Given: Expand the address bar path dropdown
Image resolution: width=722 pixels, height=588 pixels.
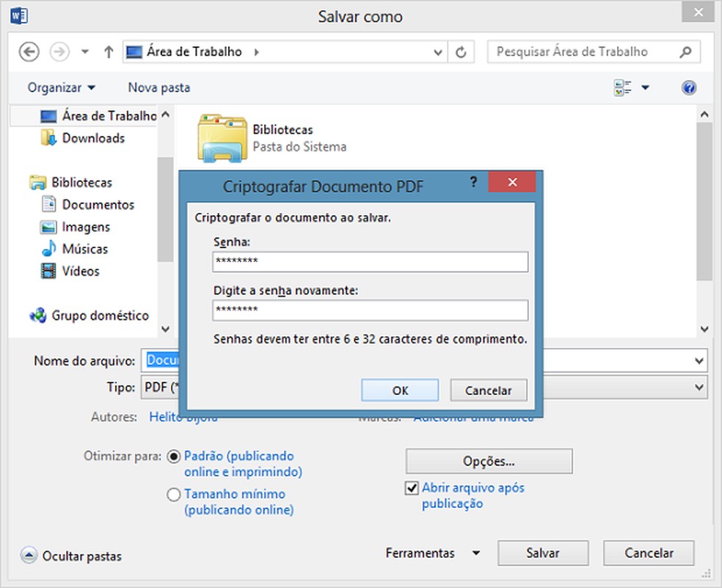Looking at the screenshot, I should 438,52.
